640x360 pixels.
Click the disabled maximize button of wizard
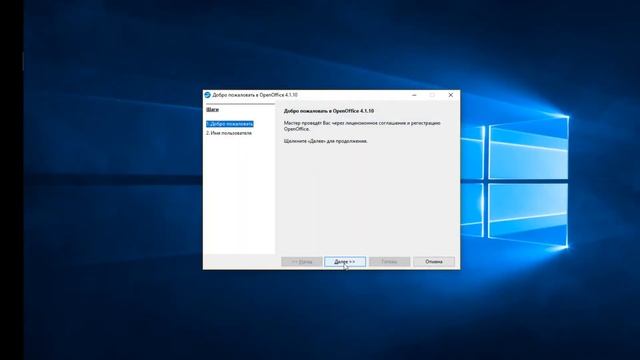pos(432,95)
